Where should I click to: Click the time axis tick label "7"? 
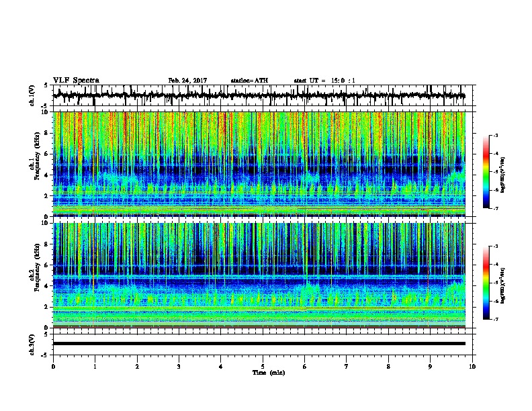[347, 366]
